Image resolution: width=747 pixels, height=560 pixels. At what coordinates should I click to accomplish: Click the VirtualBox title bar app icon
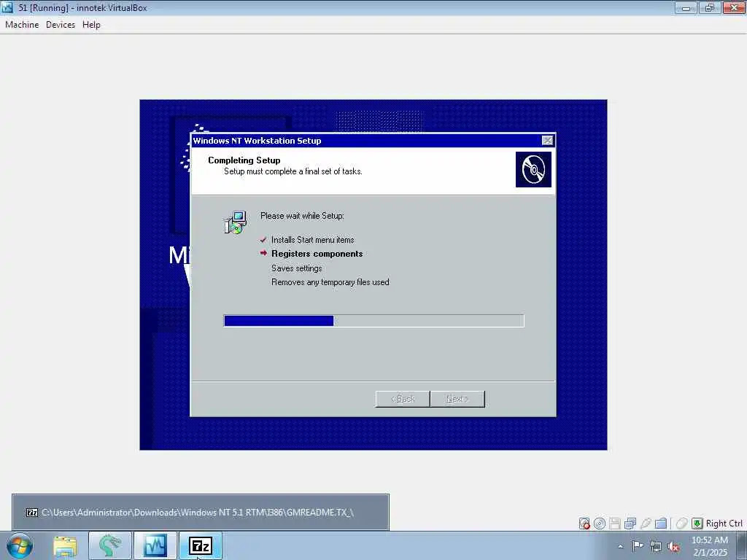(7, 7)
